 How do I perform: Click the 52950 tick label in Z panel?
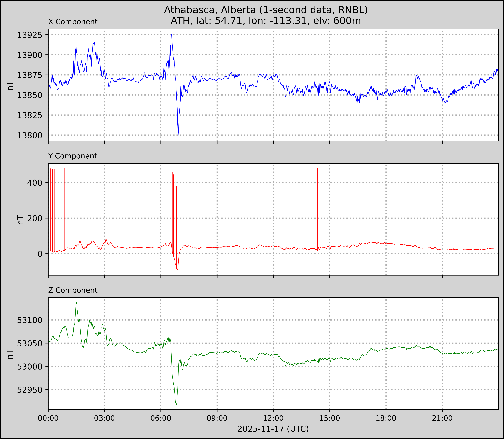click(29, 390)
